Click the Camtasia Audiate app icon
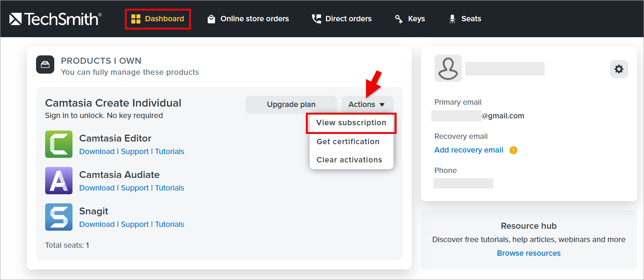 tap(59, 181)
